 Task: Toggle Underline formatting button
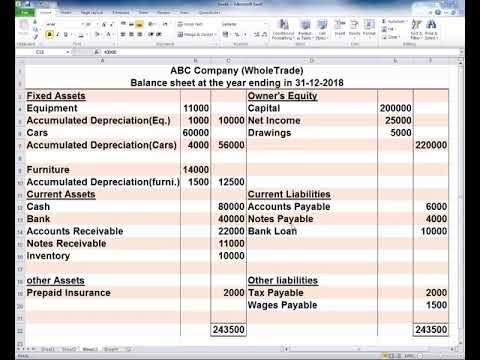click(x=66, y=34)
